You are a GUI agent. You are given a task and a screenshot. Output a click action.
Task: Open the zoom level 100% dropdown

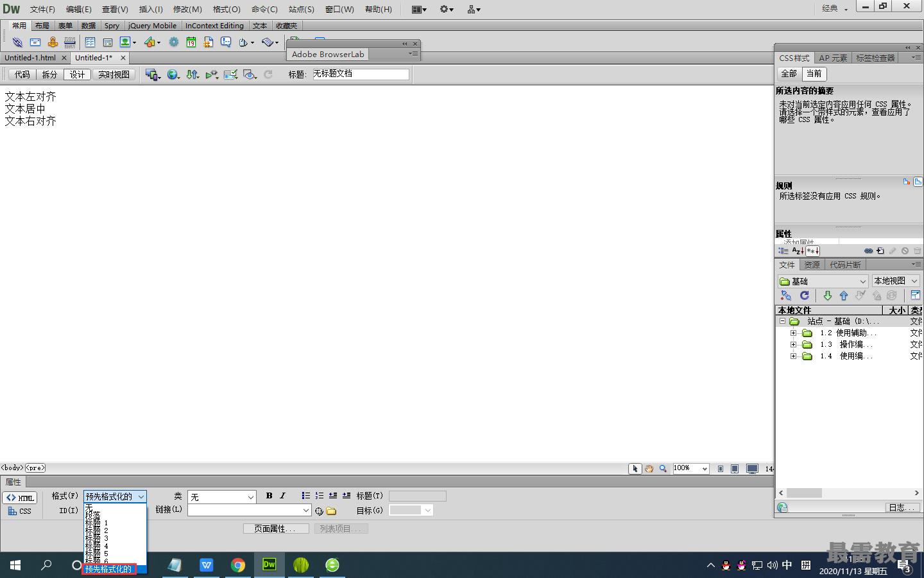click(690, 469)
